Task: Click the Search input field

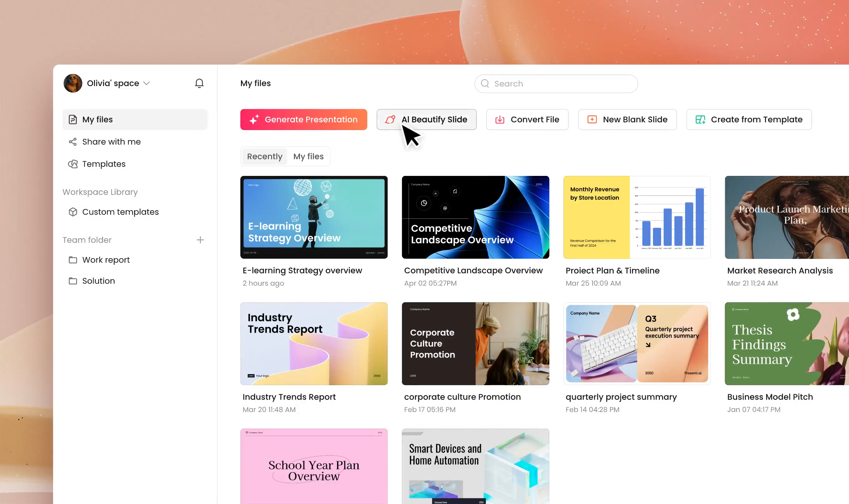Action: [556, 84]
